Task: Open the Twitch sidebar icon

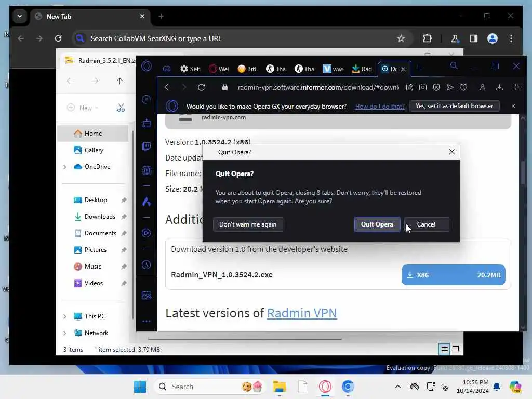Action: [147, 146]
